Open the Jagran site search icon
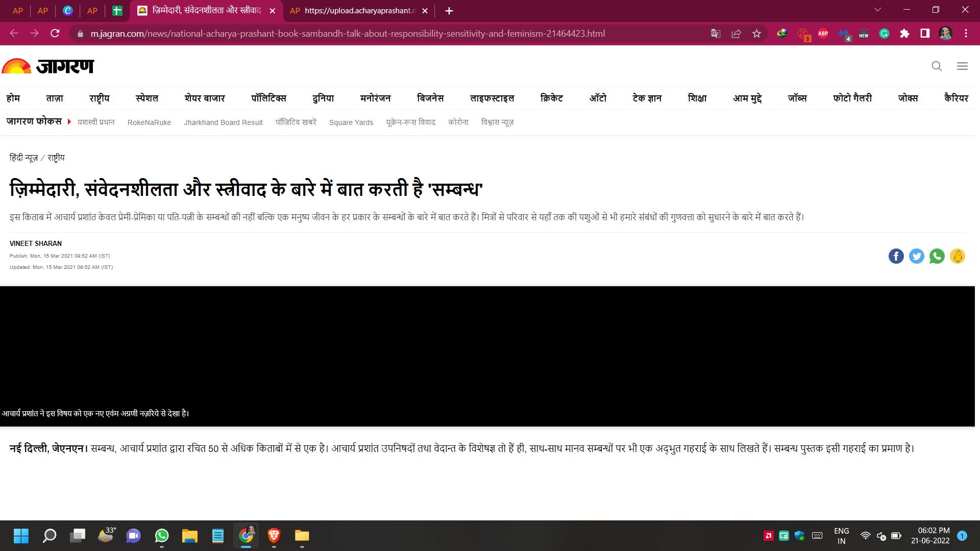The width and height of the screenshot is (980, 551). (x=936, y=66)
